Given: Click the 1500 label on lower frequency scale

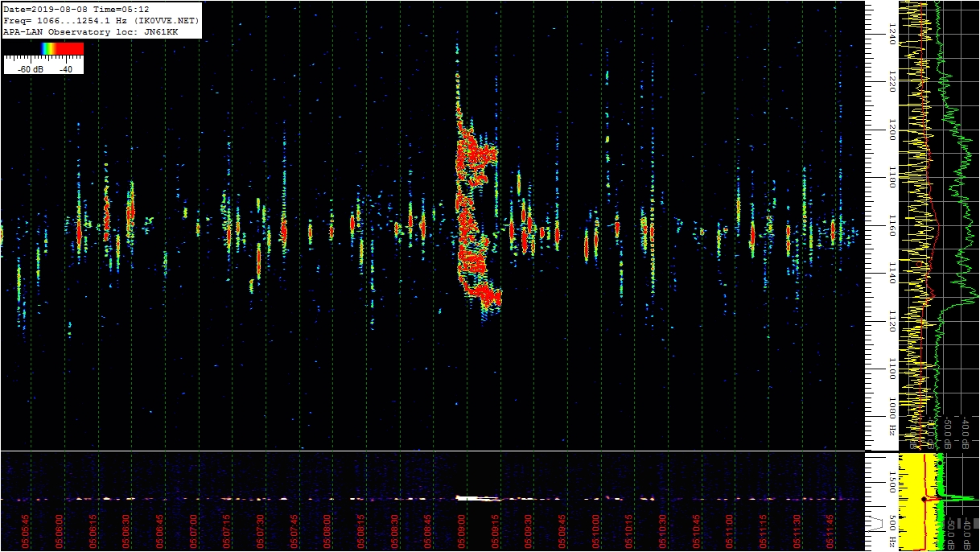Looking at the screenshot, I should [x=892, y=483].
